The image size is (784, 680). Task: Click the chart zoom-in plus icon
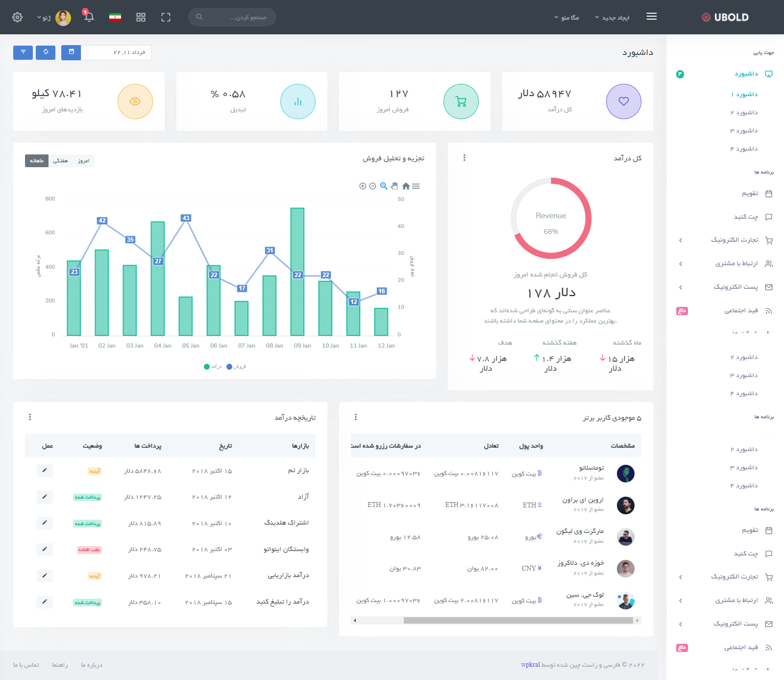click(363, 186)
